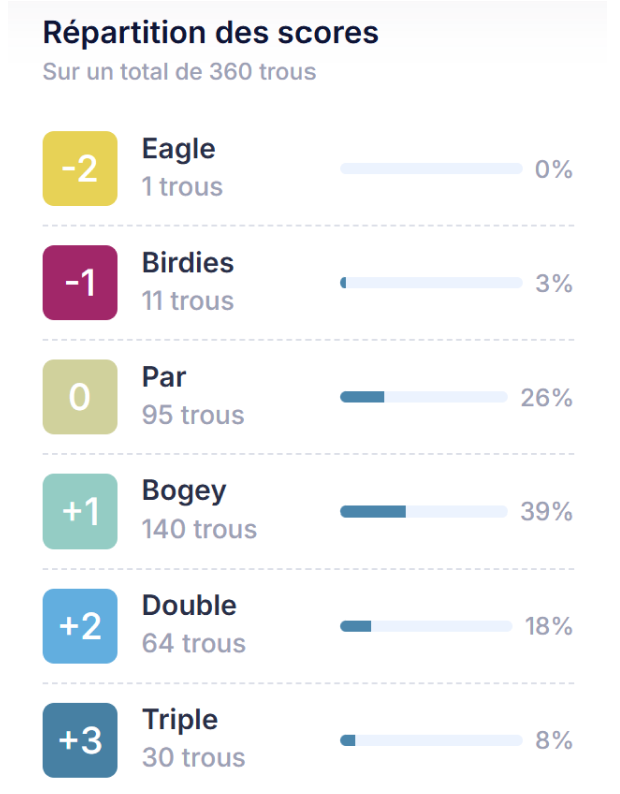
Task: Click the dark blue +3 Triple badge
Action: pos(80,740)
